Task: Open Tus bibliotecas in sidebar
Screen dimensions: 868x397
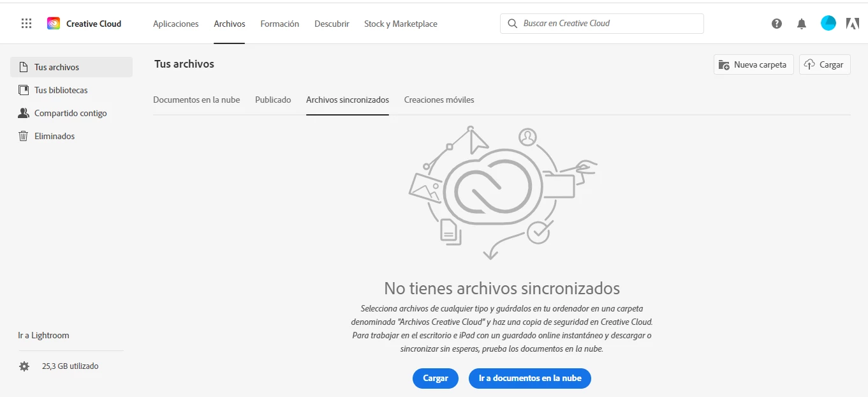Action: point(71,90)
